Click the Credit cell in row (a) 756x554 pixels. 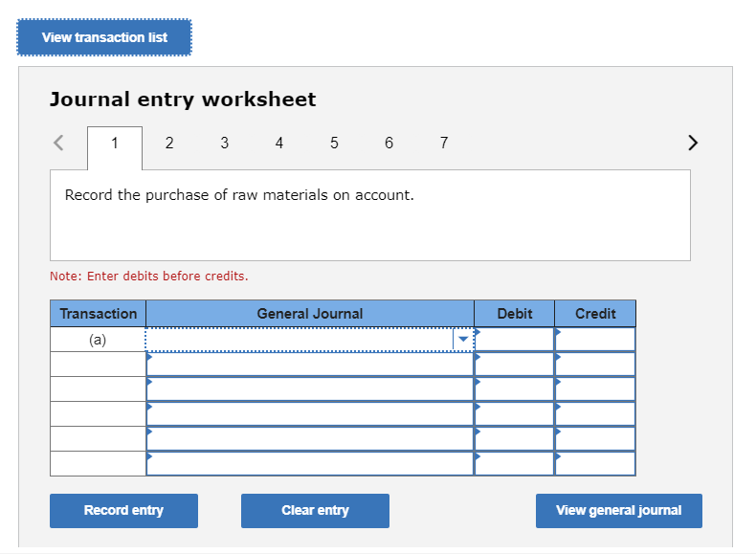595,340
